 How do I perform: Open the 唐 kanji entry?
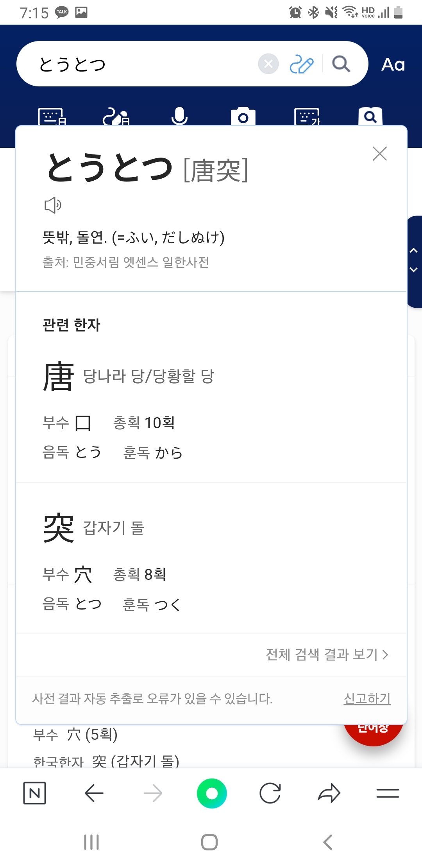[x=59, y=376]
